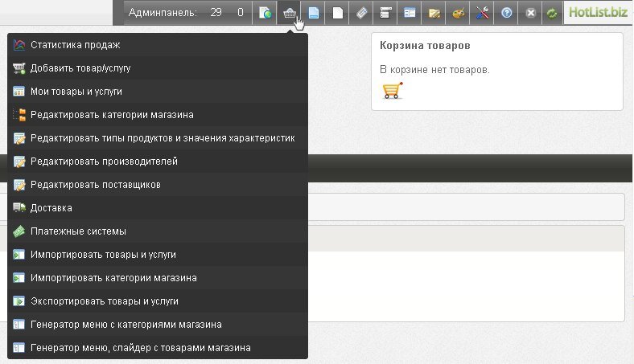Screen dimensions: 634x364
Task: Open the folder with pencil icon
Action: [434, 13]
